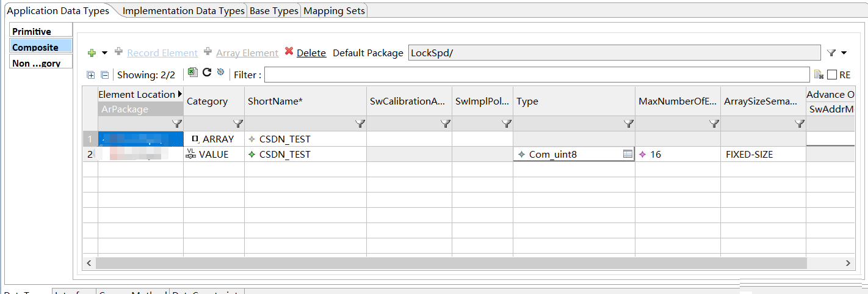Click the red Delete cross icon
The height and width of the screenshot is (294, 868).
[x=289, y=52]
